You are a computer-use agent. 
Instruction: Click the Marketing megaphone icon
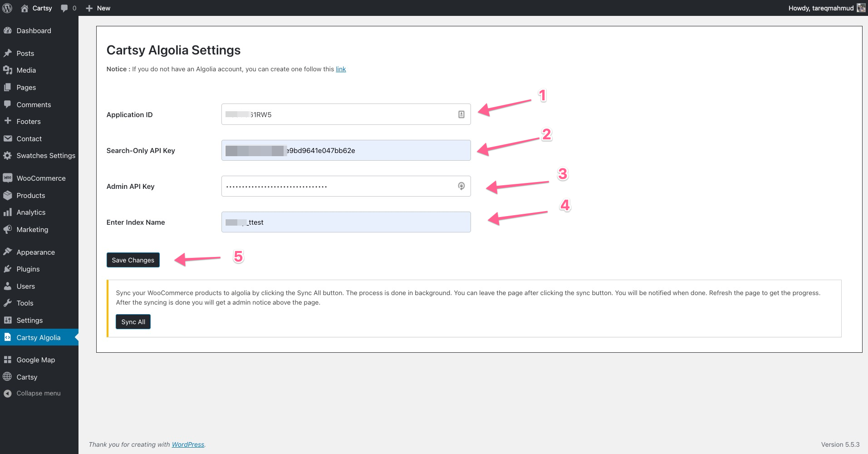[x=8, y=229]
